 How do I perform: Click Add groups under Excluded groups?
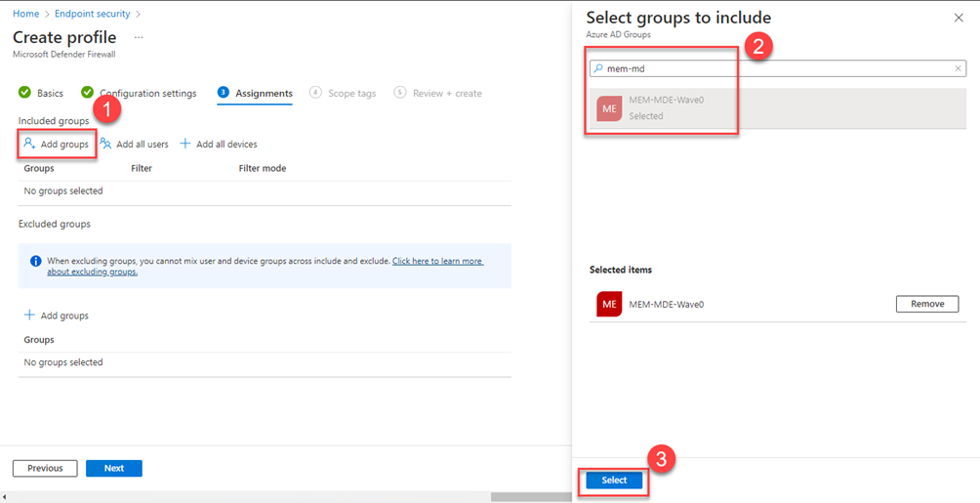(57, 315)
